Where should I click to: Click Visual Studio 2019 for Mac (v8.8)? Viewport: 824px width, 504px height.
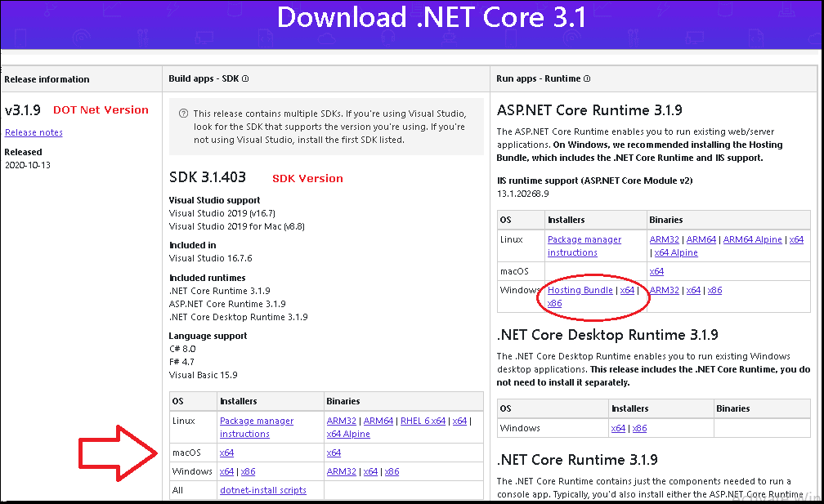(x=237, y=226)
